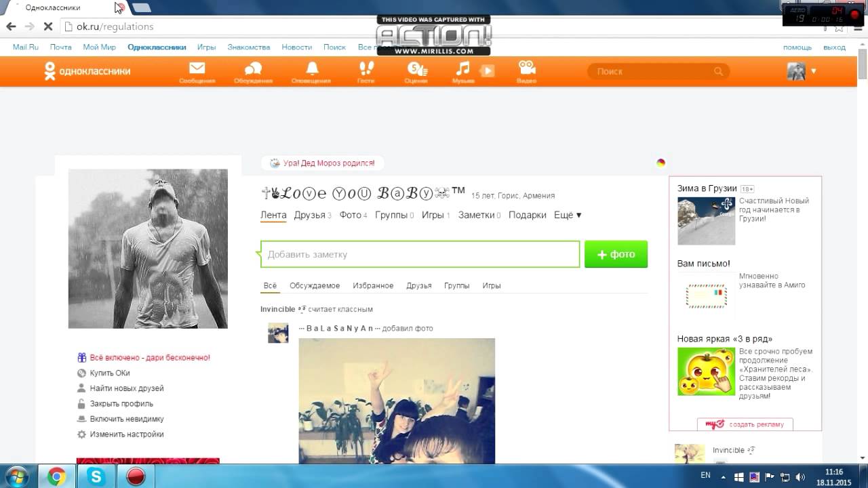Screen dimensions: 868x488
Task: Open Мой Мир in the top bar
Action: pos(99,47)
